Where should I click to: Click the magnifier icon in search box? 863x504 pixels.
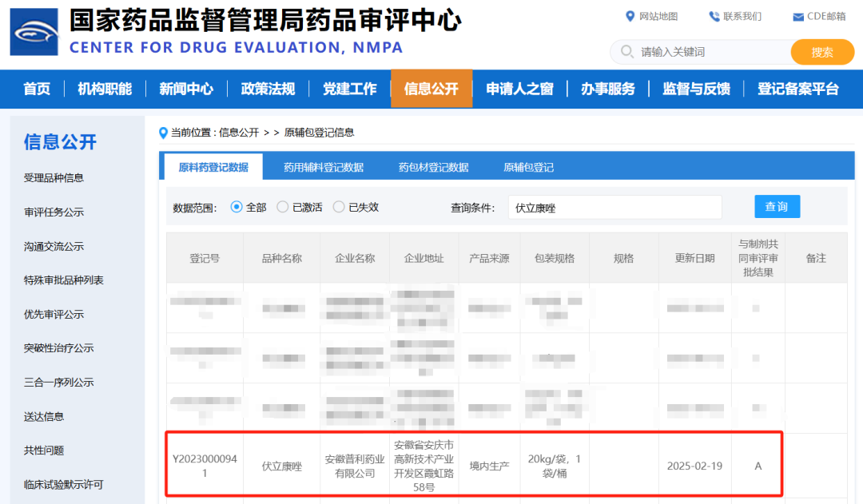pyautogui.click(x=626, y=52)
